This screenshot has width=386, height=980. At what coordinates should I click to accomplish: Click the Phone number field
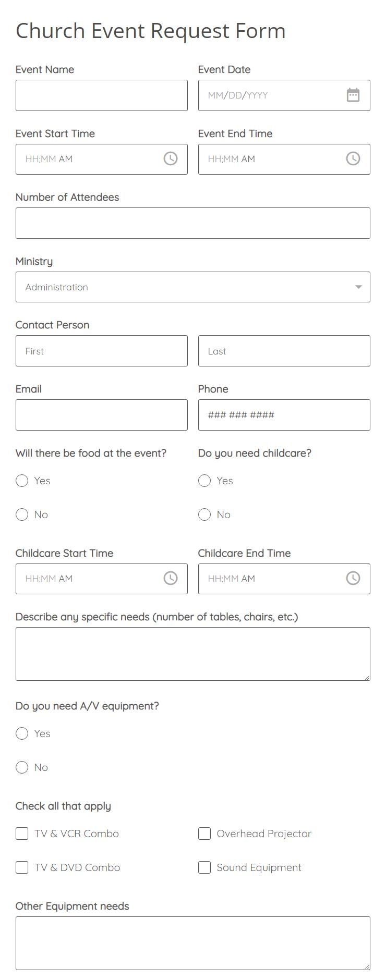[x=284, y=414]
